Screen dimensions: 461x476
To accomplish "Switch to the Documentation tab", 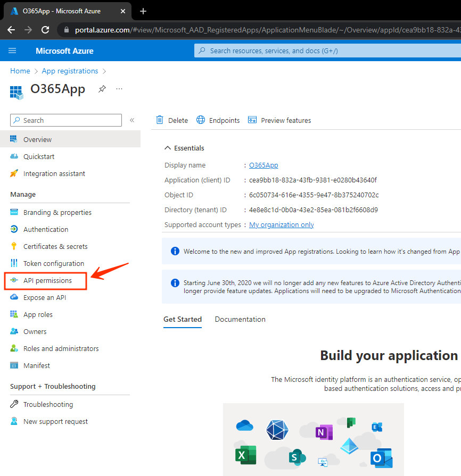I will click(x=240, y=319).
